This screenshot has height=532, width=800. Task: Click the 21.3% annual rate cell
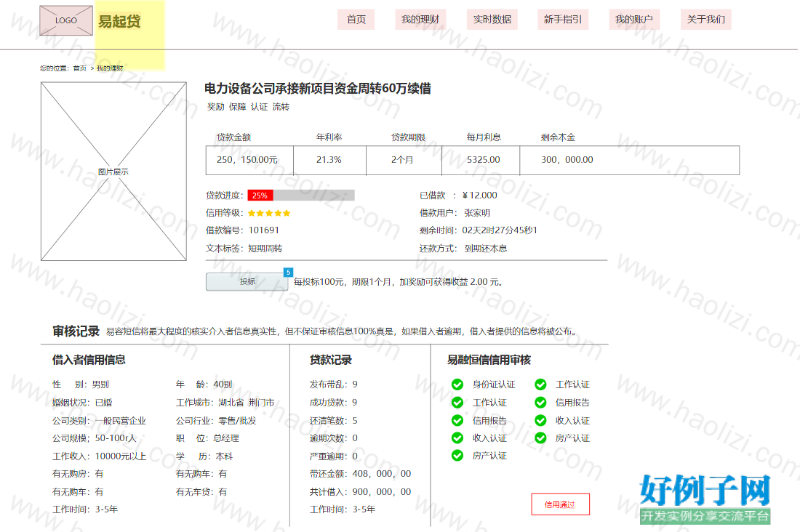point(329,160)
